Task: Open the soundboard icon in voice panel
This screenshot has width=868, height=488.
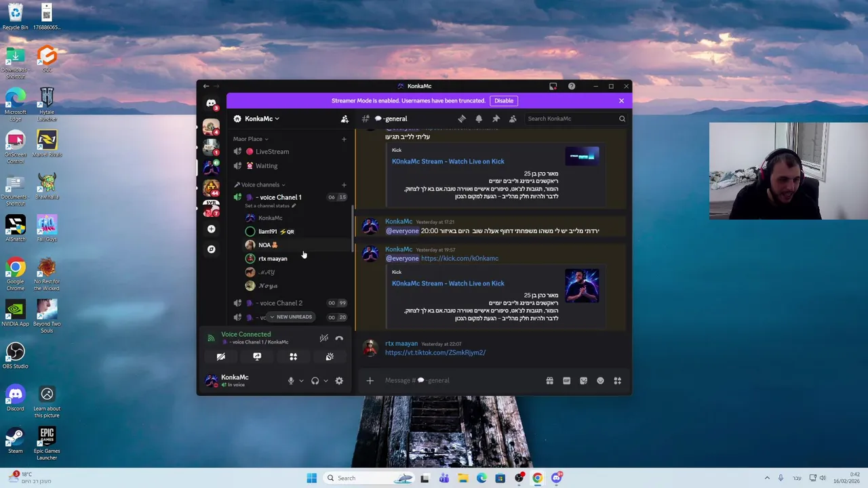Action: pos(330,357)
